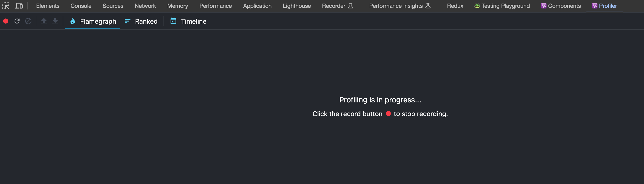This screenshot has height=184, width=644.
Task: Click the load profile upload icon
Action: click(x=44, y=21)
